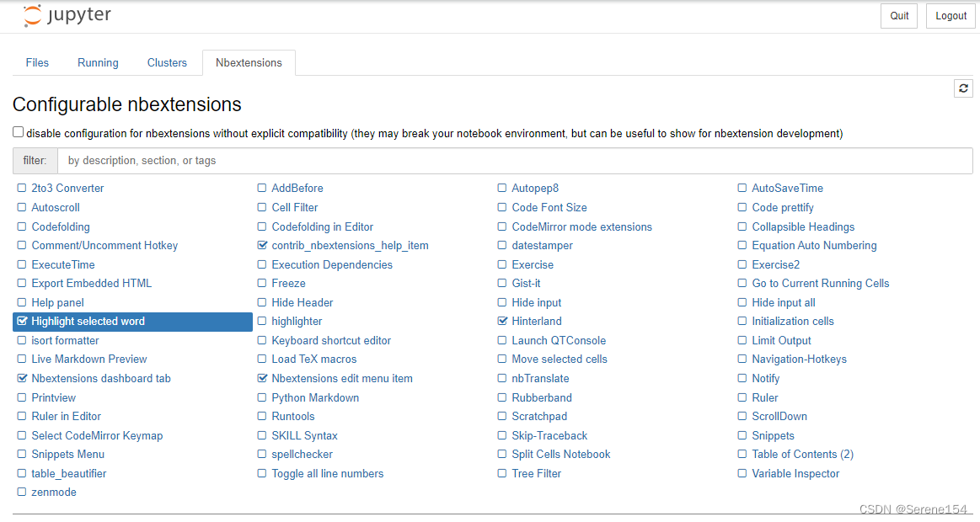Select the highlighted Highlight selected word item
Image resolution: width=980 pixels, height=522 pixels.
(88, 322)
